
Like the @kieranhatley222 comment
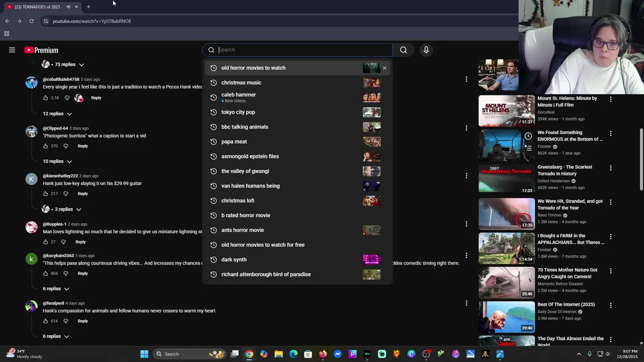(x=46, y=194)
